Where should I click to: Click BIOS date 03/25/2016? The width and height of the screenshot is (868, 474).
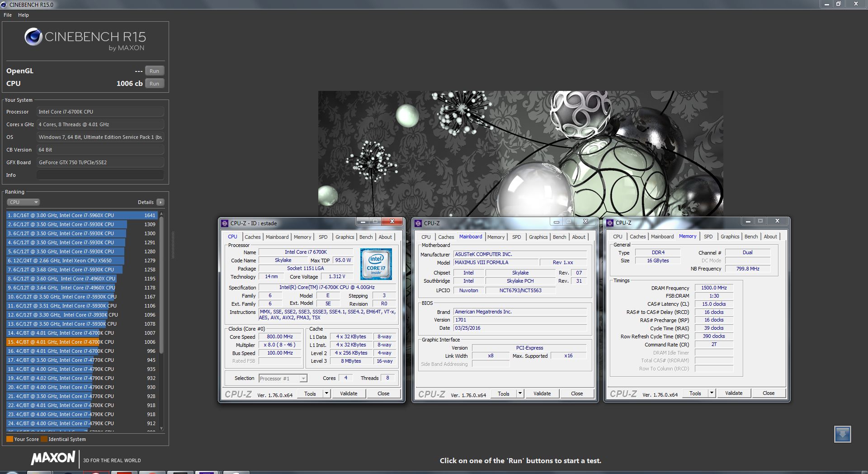pyautogui.click(x=520, y=328)
